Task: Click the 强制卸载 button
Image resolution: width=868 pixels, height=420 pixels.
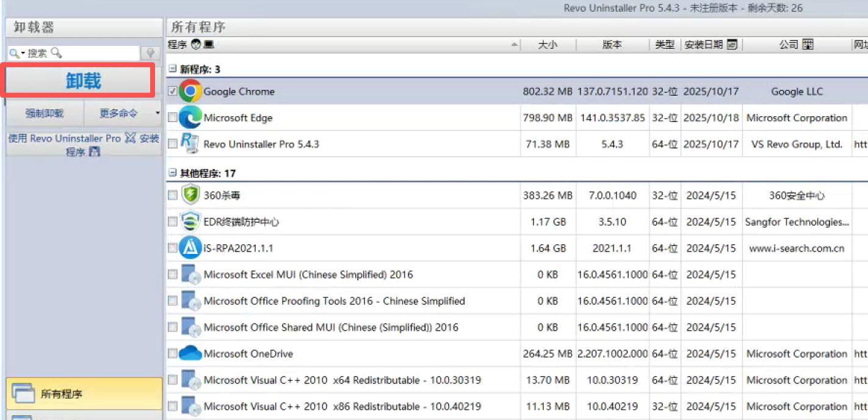Action: [x=45, y=113]
